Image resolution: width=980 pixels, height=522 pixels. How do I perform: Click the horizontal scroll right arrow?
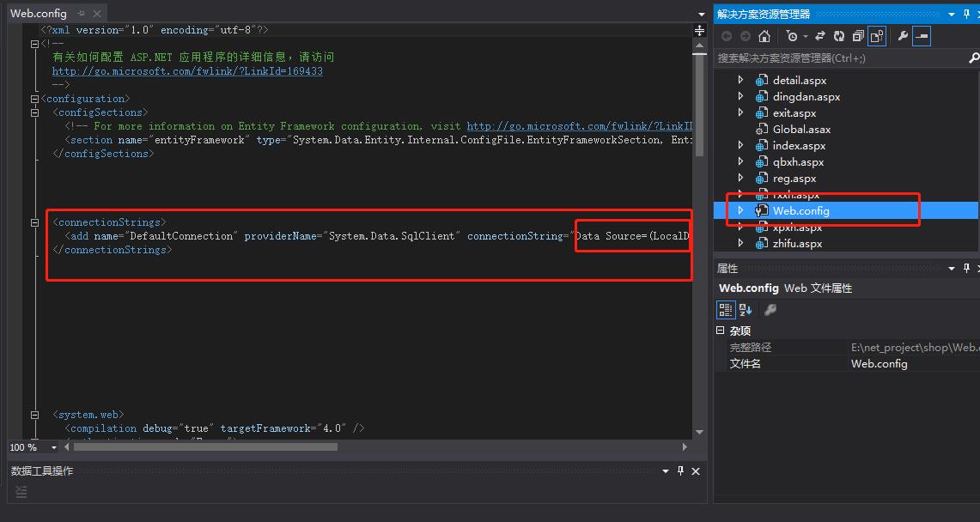685,447
